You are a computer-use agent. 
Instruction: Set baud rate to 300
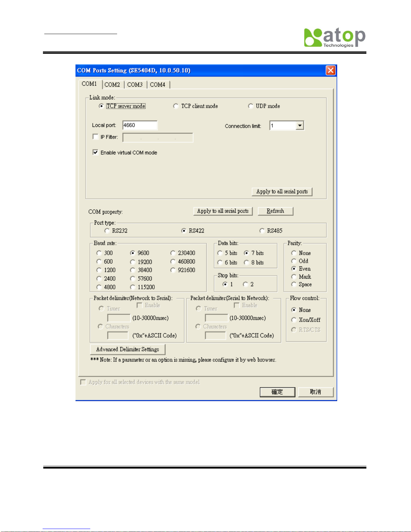[99, 253]
